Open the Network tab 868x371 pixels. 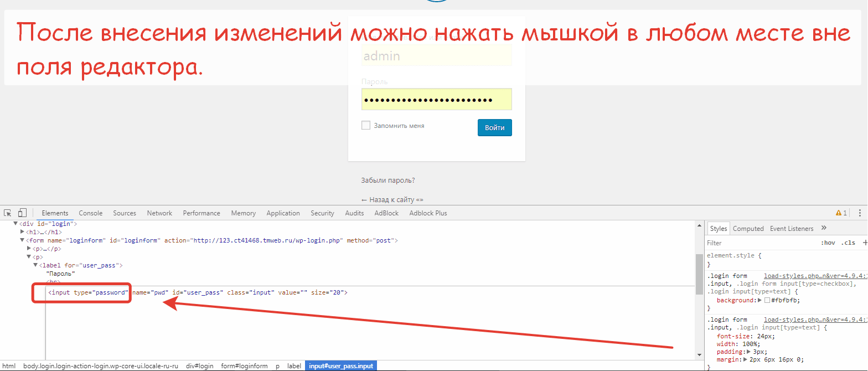[x=159, y=213]
